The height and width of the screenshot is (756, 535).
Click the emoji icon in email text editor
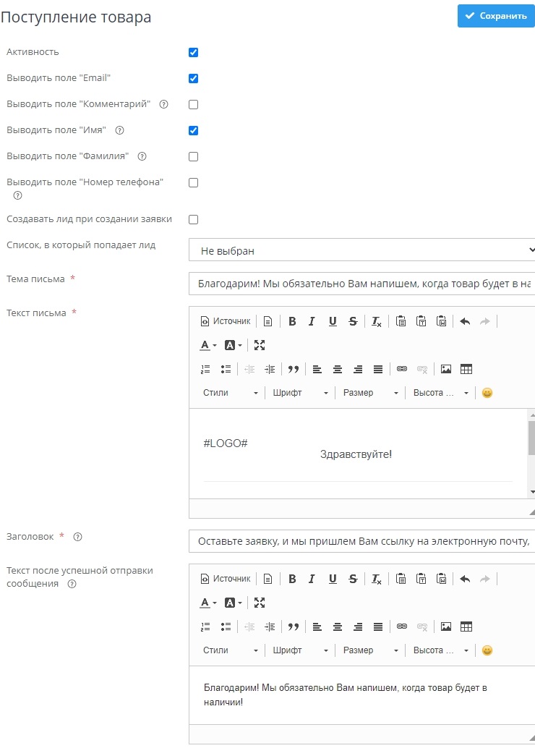click(487, 393)
